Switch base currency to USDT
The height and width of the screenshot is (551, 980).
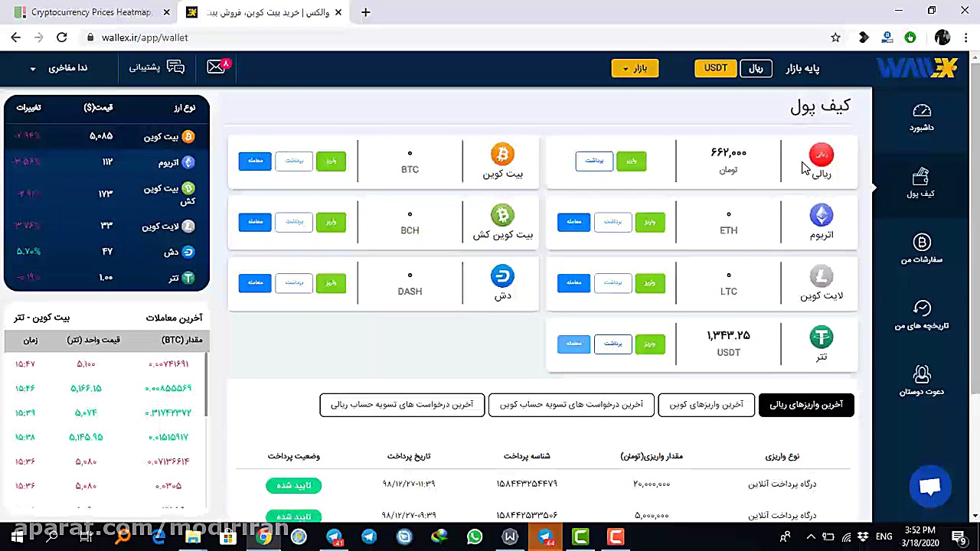[715, 67]
